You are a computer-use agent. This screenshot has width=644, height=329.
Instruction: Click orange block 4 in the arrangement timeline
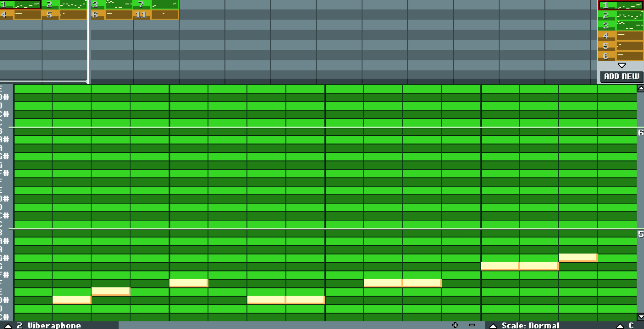(20, 15)
